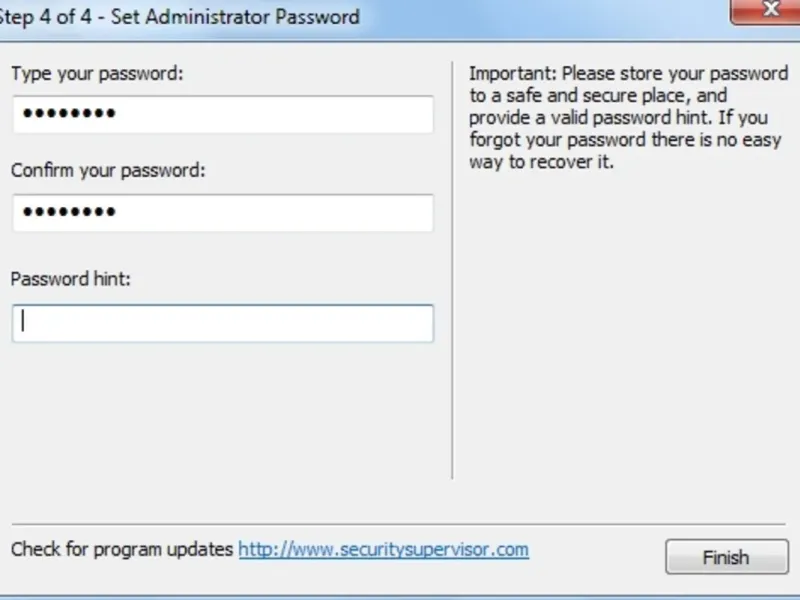The height and width of the screenshot is (600, 800).
Task: Click the masked dots in first password field
Action: tap(69, 114)
